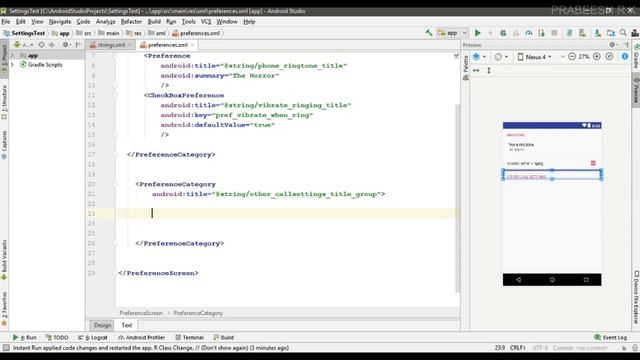Screen dimensions: 640x360
Task: Toggle the Favorites tool window strip button
Action: point(4,309)
